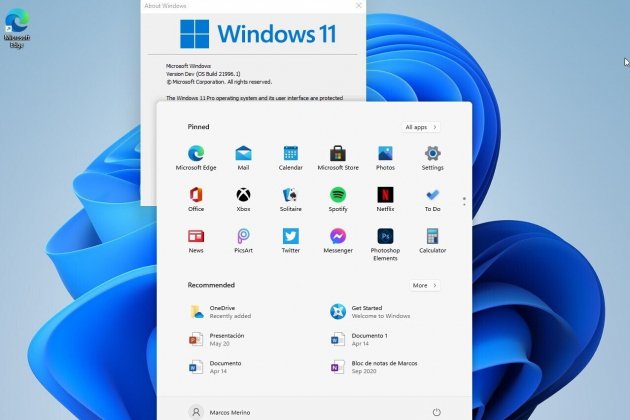Open Bloc de notas de Marcos notebook
Screen dimensions: 630x420
tap(374, 367)
